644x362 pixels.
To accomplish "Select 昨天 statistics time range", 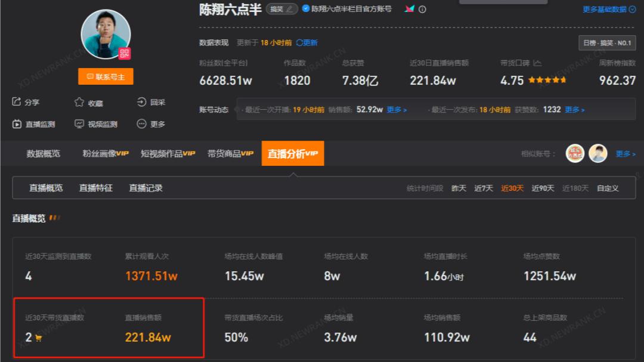I will click(x=457, y=188).
